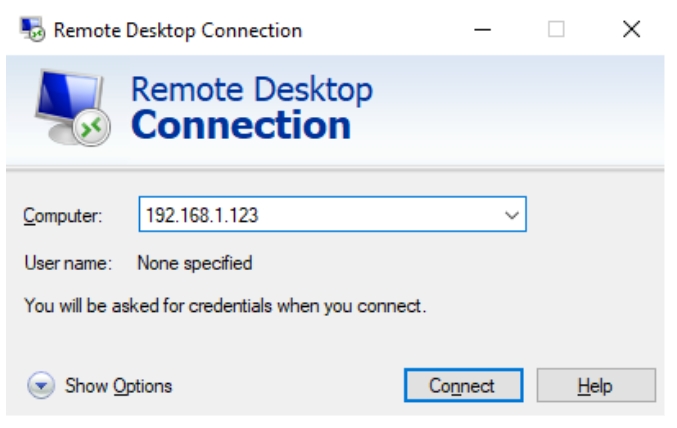Viewport: 677px width, 428px height.
Task: Click the "User name:" label
Action: [x=67, y=264]
